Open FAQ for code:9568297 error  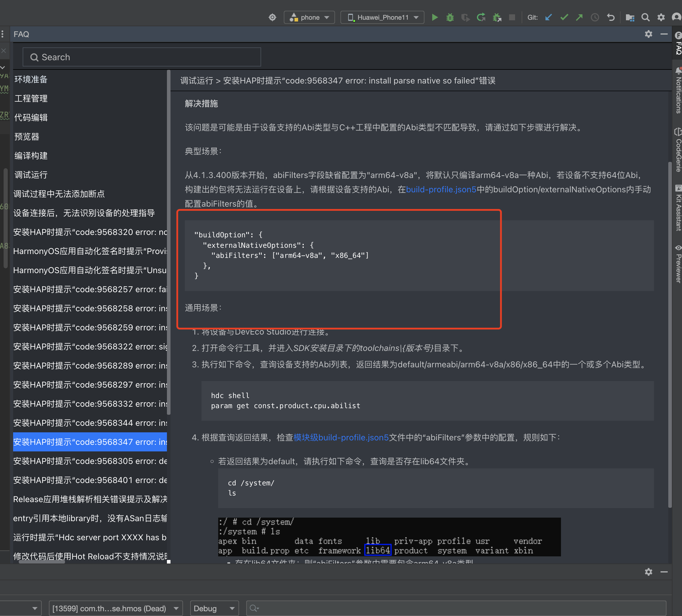point(90,385)
